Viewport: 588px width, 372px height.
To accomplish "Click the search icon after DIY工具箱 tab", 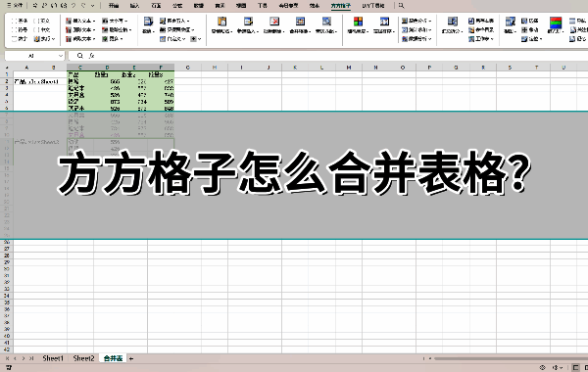I will coord(401,6).
